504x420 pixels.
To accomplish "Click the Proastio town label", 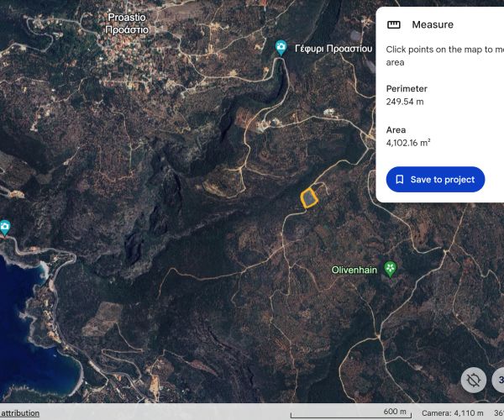I will 128,23.
